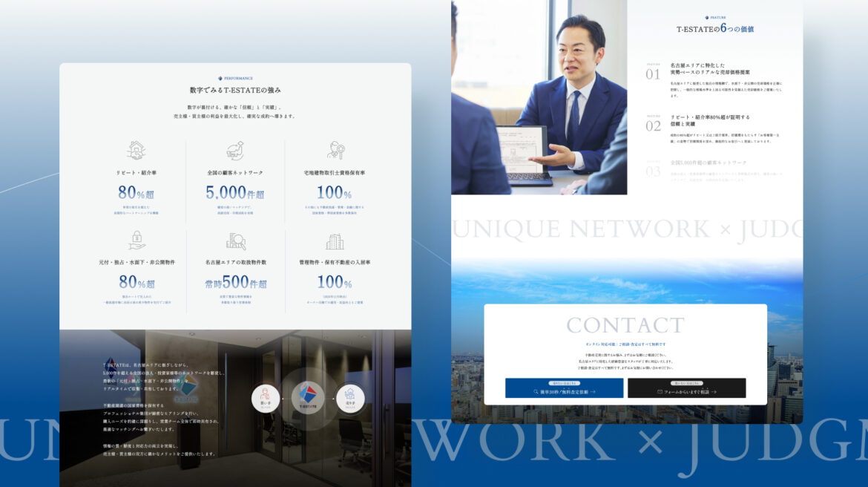The image size is (868, 487).
Task: Click the building search icon above 名古屋エリアの取扱物件数
Action: pos(235,241)
